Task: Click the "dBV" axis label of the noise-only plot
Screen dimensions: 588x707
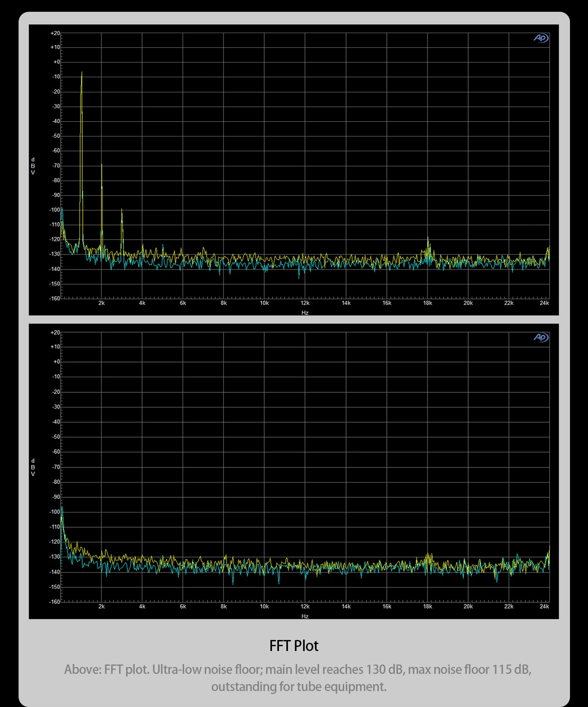Action: (33, 467)
